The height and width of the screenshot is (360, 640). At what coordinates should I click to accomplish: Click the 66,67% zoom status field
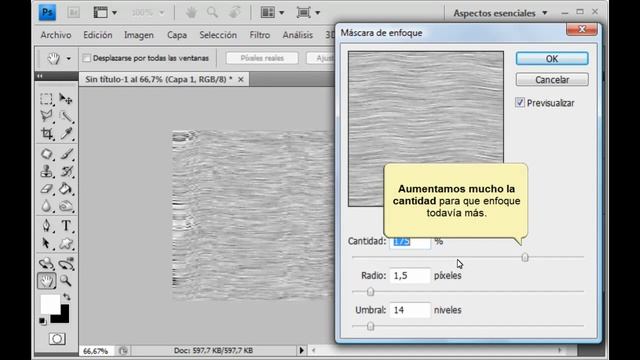[x=96, y=351]
